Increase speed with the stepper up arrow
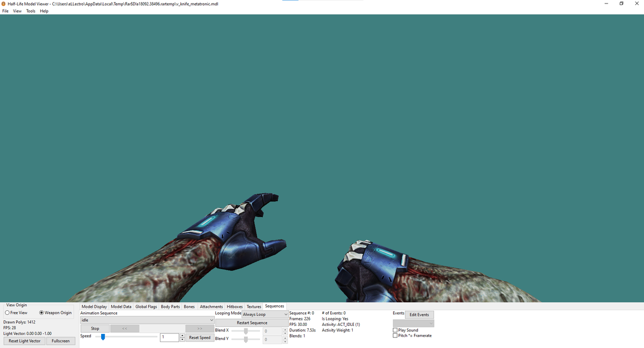Viewport: 644px width, 348px height. coord(182,335)
